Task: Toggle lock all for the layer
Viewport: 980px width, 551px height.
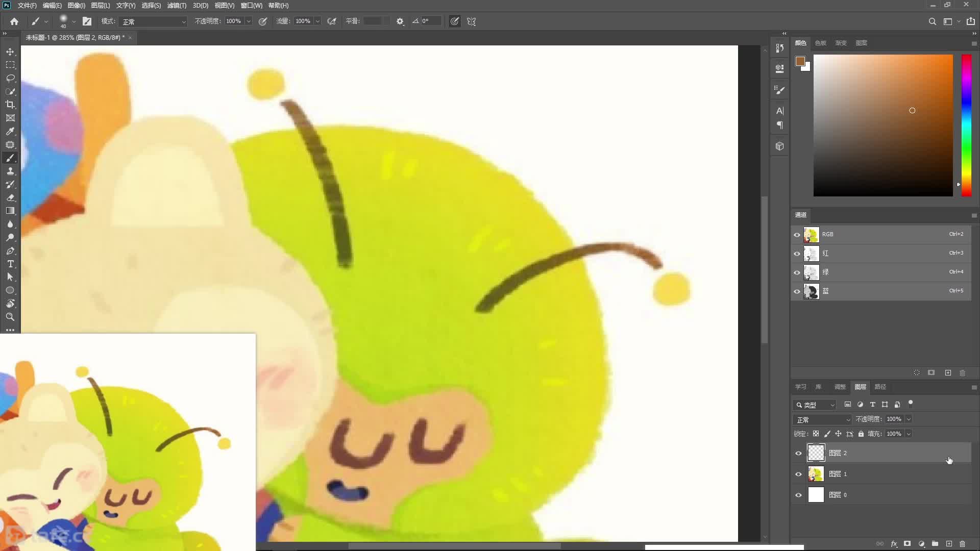Action: tap(861, 434)
